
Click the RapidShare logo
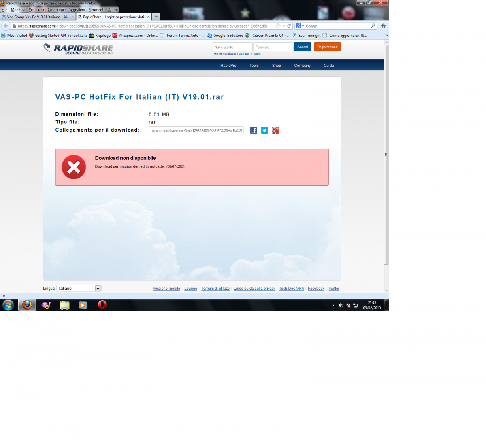point(79,49)
